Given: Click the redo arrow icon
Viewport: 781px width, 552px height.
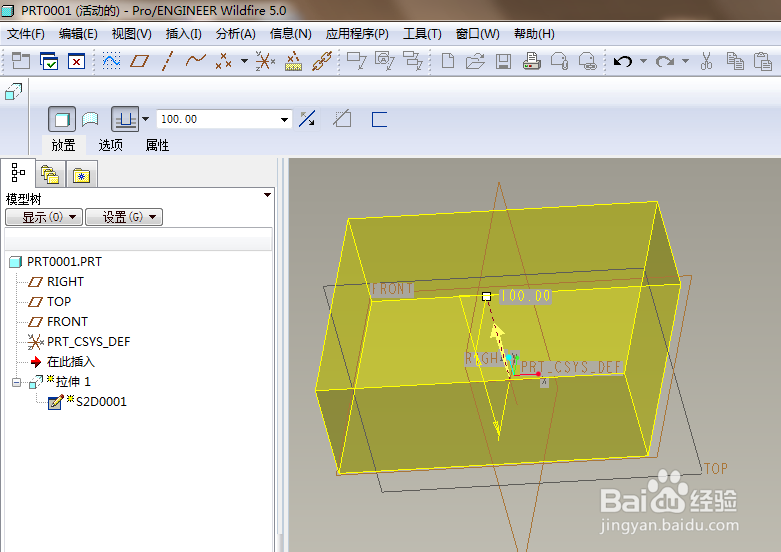Looking at the screenshot, I should click(664, 61).
